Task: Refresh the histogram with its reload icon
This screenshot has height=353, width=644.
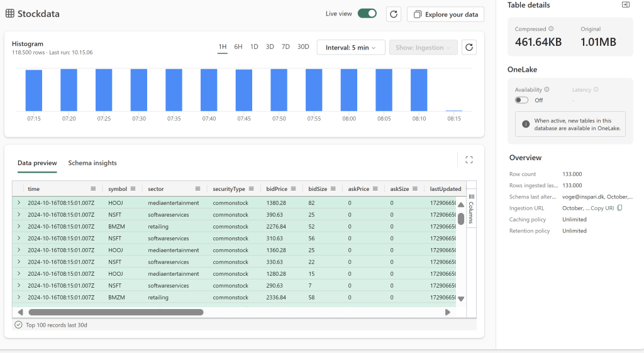Action: [469, 47]
